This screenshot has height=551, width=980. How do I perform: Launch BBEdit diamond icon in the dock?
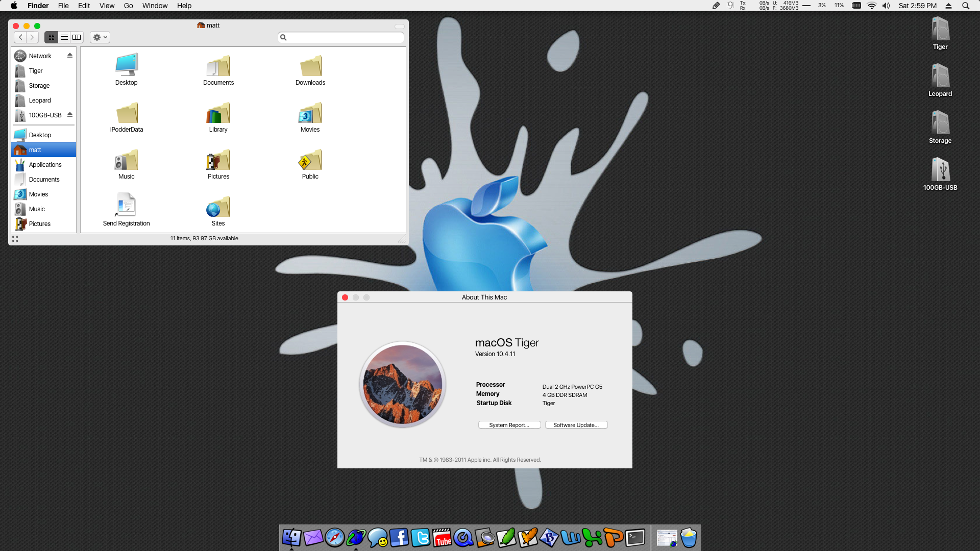[549, 538]
